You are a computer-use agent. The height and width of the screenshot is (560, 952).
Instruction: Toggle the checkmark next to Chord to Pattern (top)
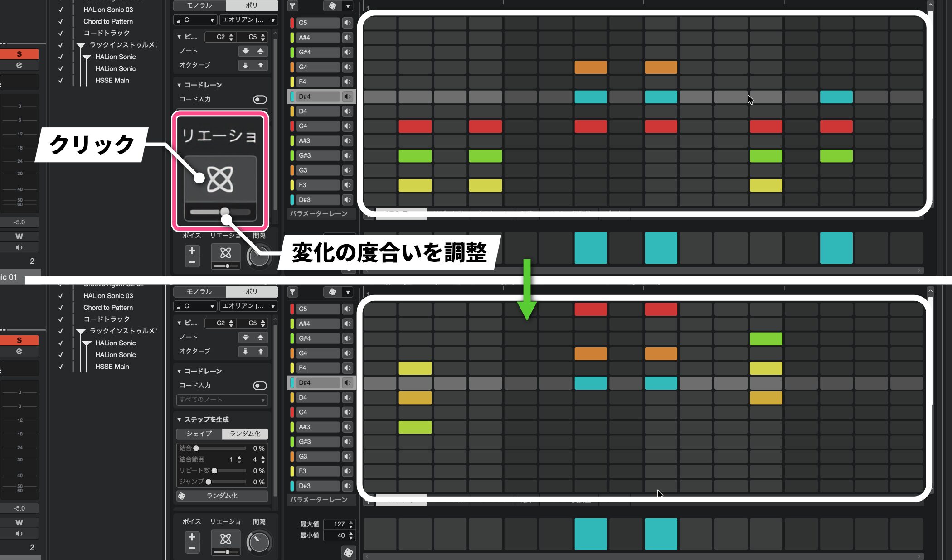61,21
